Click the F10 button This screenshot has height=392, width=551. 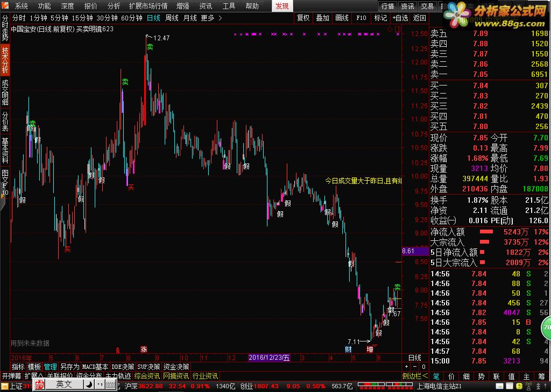[x=361, y=18]
